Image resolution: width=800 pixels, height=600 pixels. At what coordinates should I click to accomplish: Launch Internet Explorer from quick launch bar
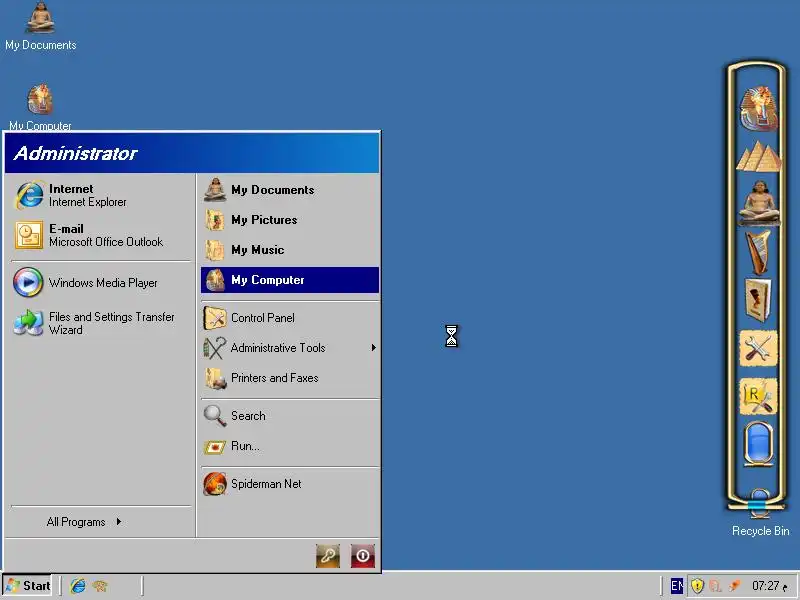click(78, 586)
